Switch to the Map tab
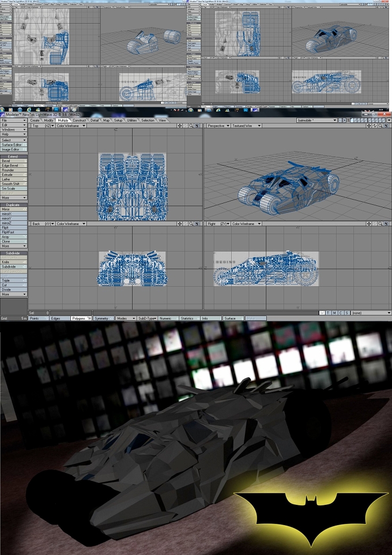Image resolution: width=392 pixels, height=555 pixels. click(106, 121)
